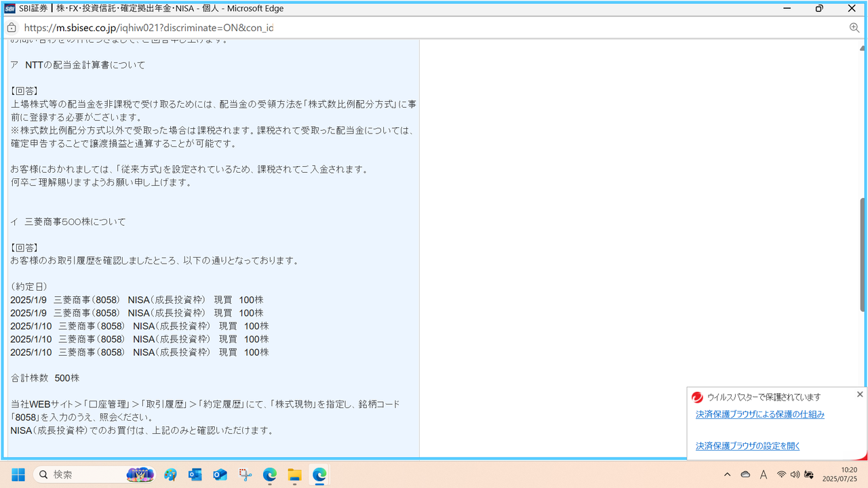Click the popup title ウイルスバスターで保護されています
The height and width of the screenshot is (488, 868).
pos(764,397)
